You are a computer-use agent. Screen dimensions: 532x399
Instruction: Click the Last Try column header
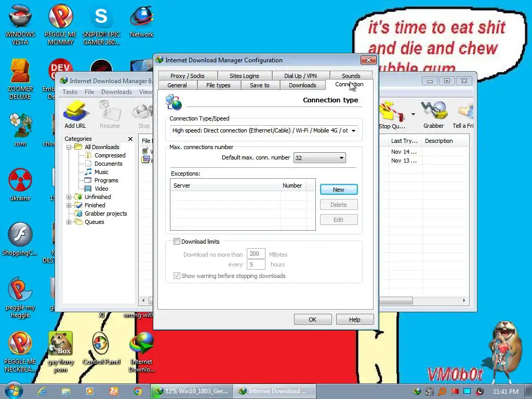(x=405, y=141)
